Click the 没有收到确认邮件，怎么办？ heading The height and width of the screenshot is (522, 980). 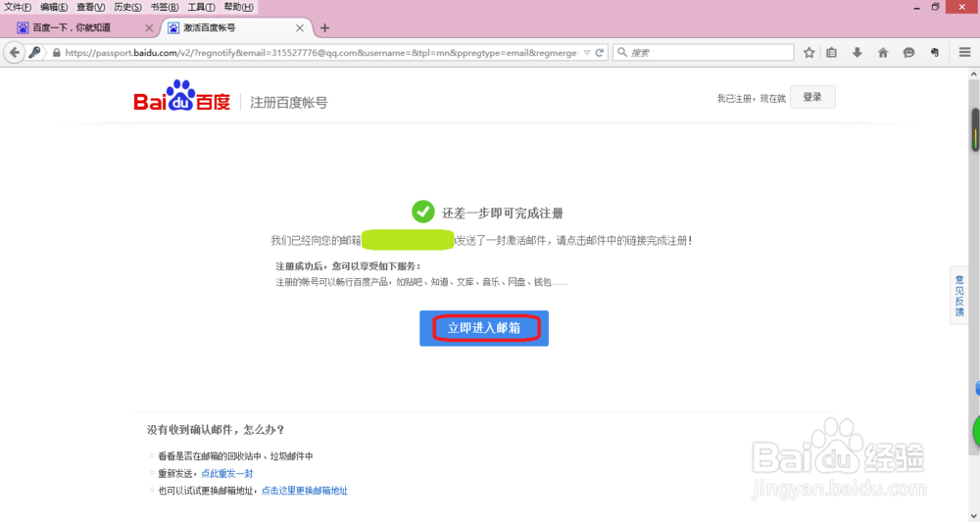tap(217, 430)
